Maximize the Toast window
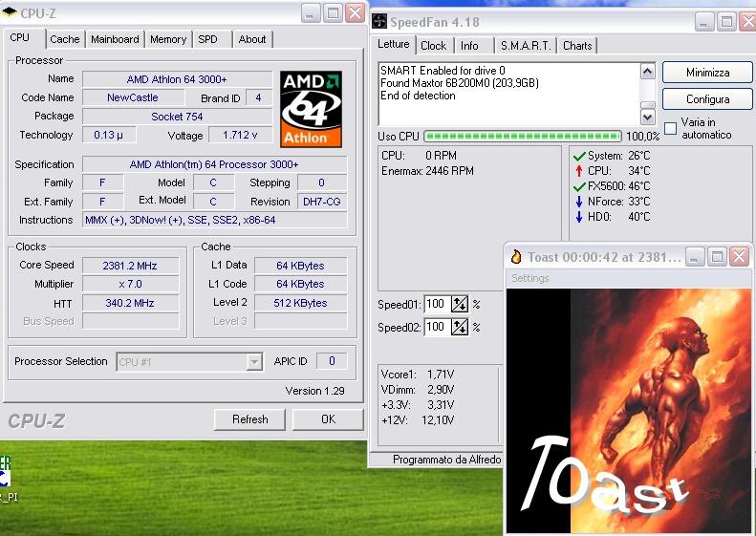The image size is (756, 536). tap(717, 257)
